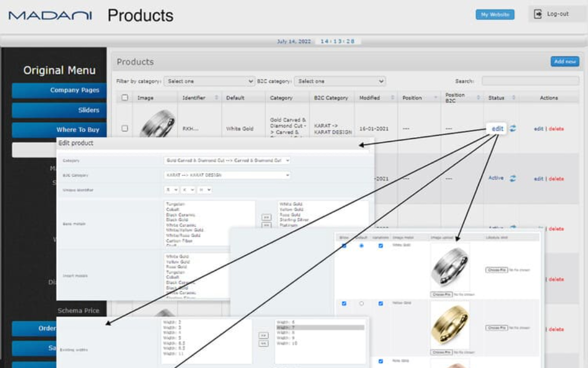Click widths move-left << button
This screenshot has height=368, width=588.
click(264, 343)
